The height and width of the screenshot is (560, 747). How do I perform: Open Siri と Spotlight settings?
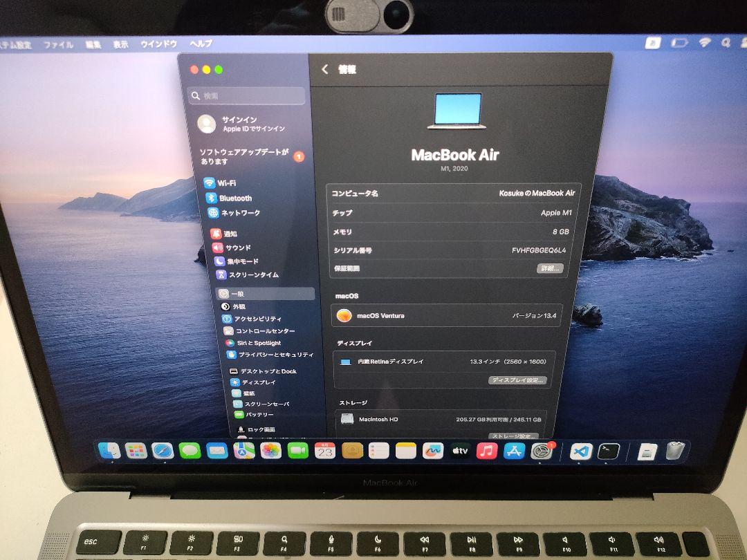[253, 343]
